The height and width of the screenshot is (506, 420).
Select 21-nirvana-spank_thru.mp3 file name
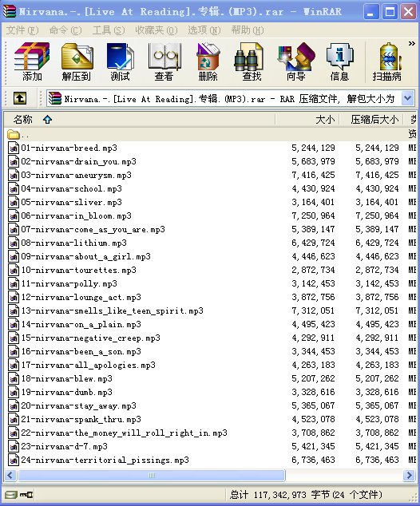tap(81, 419)
